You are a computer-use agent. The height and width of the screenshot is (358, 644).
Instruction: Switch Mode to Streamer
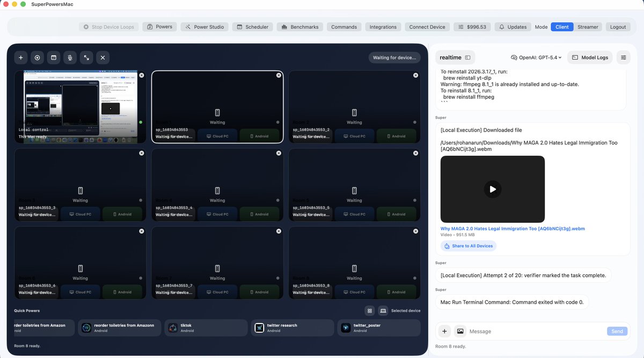pos(588,27)
